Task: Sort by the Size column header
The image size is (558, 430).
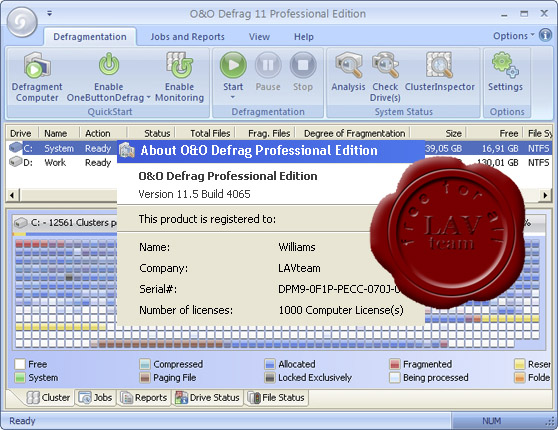Action: click(x=438, y=133)
